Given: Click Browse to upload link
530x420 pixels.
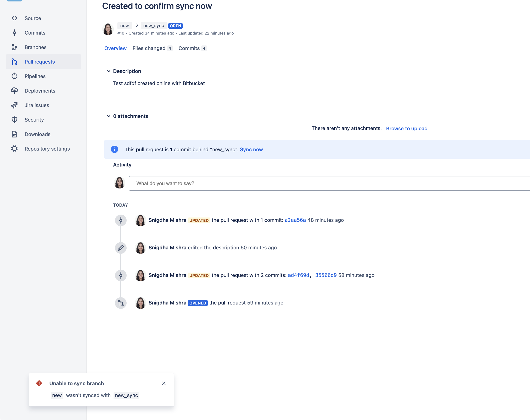Looking at the screenshot, I should coord(406,128).
